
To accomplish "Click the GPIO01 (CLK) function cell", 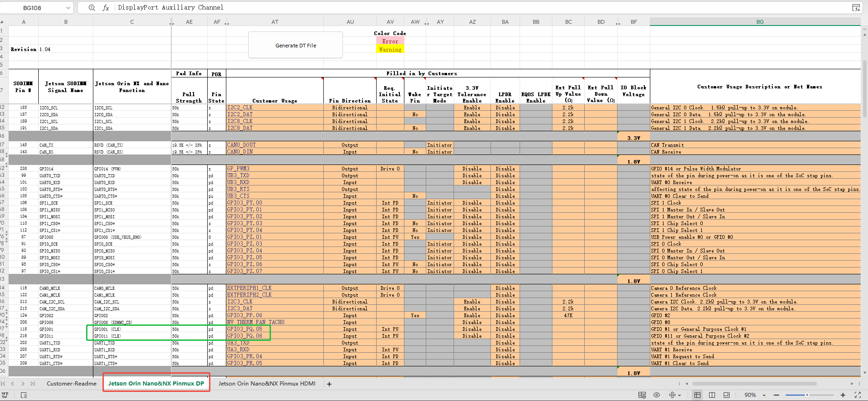I will tap(132, 329).
